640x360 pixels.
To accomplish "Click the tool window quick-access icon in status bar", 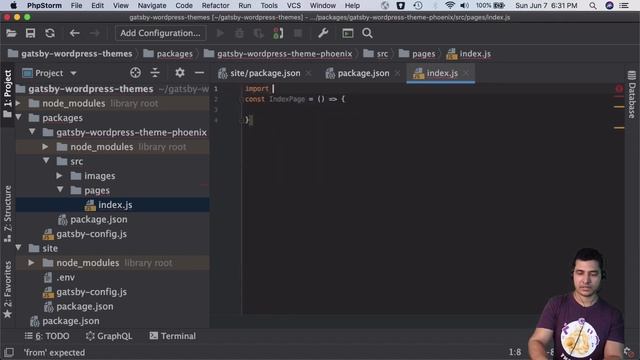I will 9,352.
